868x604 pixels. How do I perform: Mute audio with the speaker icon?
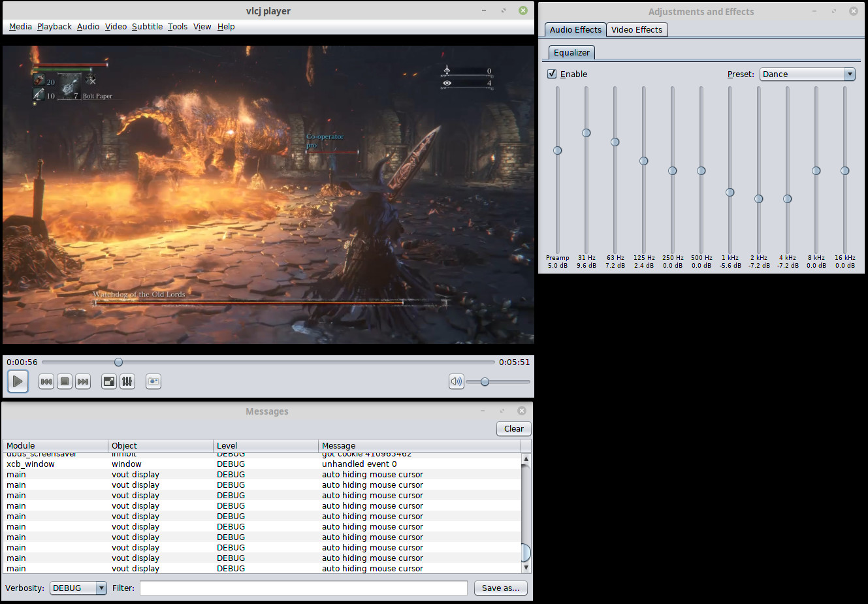point(457,381)
